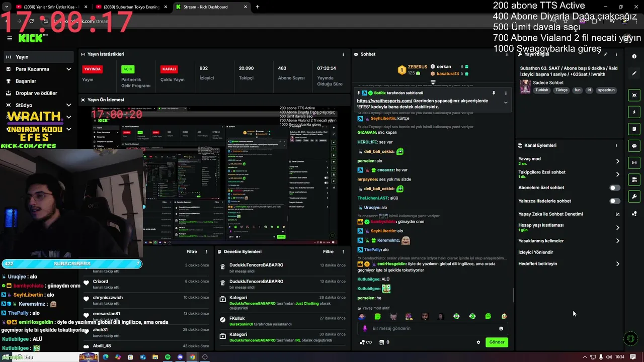The width and height of the screenshot is (644, 362).
Task: Click the Crixord follower entry
Action: [146, 284]
